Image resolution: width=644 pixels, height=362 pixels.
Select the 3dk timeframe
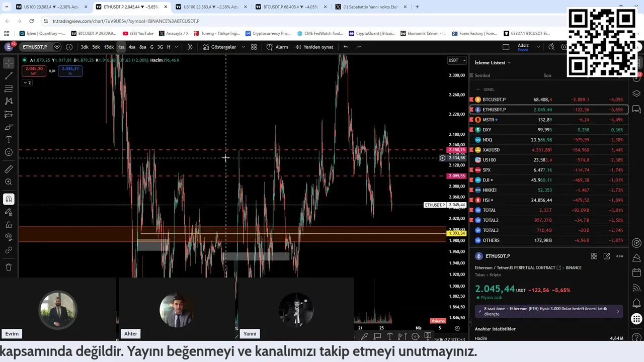point(85,47)
